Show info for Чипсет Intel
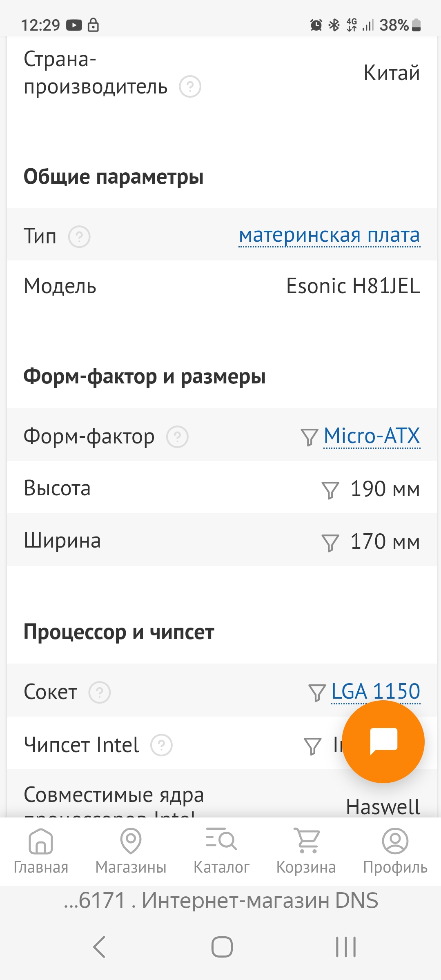The image size is (441, 980). pos(162,745)
